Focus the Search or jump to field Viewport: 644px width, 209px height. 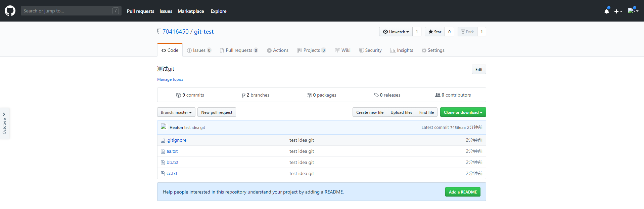pos(71,11)
